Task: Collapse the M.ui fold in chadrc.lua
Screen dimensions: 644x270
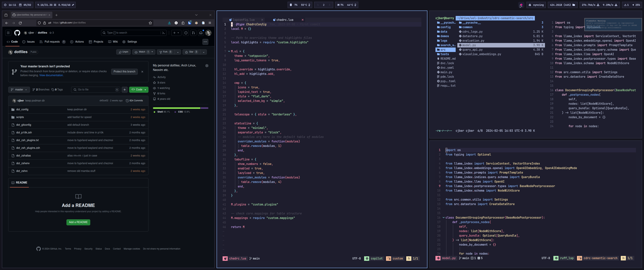Action: (229, 51)
